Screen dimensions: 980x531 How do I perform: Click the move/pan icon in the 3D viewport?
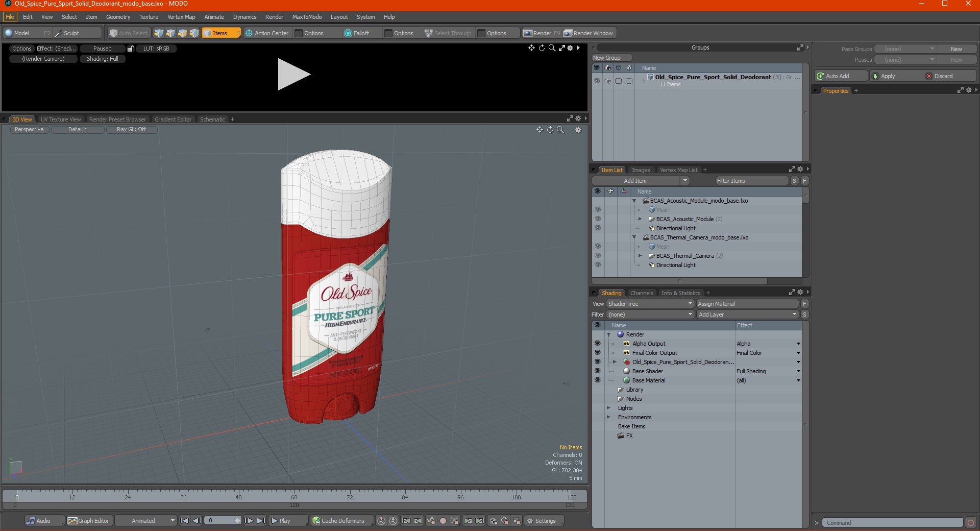pos(540,130)
